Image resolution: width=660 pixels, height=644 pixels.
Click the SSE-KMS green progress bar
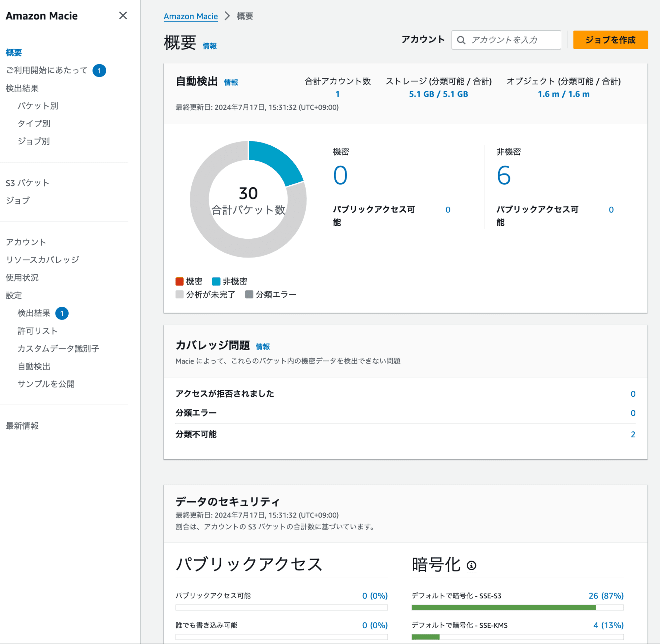click(x=425, y=637)
